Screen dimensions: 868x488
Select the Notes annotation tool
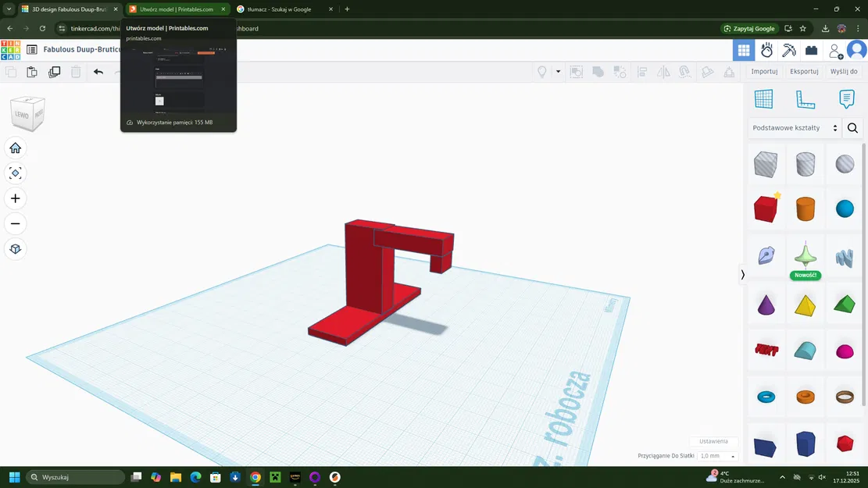[846, 99]
